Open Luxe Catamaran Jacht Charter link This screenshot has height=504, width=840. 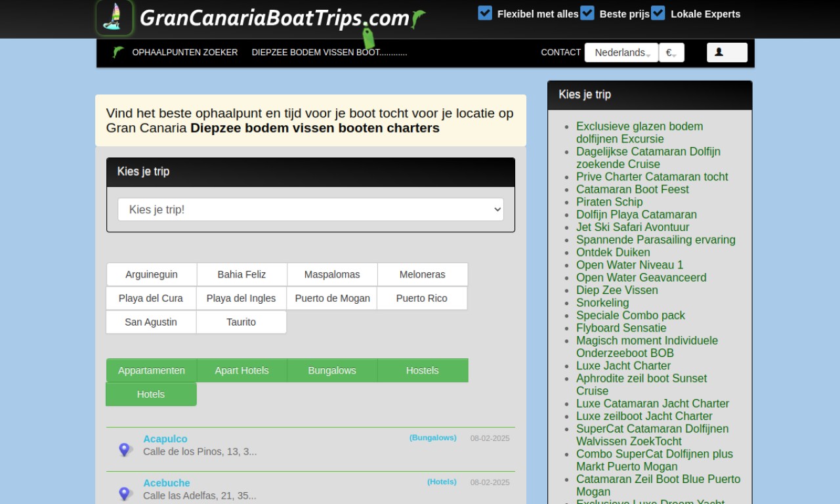(652, 404)
